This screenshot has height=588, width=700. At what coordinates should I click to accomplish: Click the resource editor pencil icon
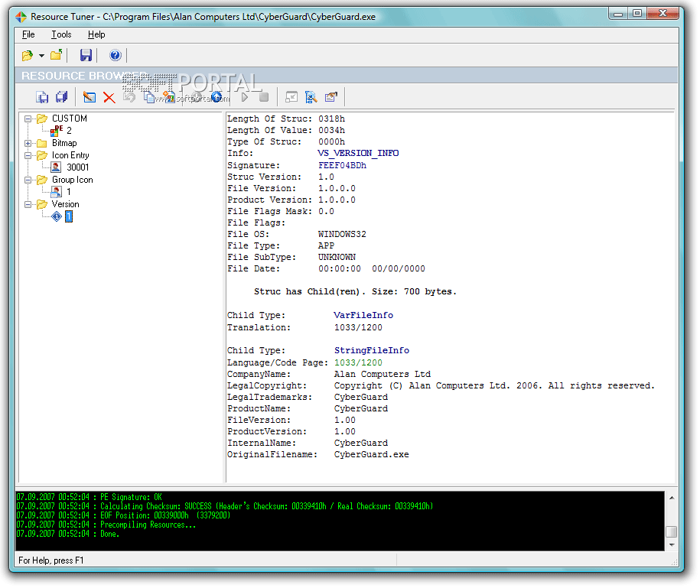[90, 97]
